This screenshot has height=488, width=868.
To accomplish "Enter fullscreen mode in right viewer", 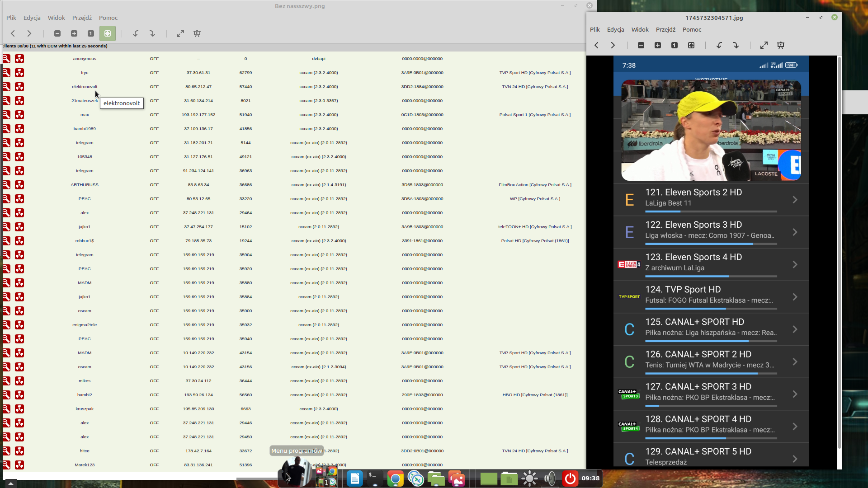I will [764, 45].
